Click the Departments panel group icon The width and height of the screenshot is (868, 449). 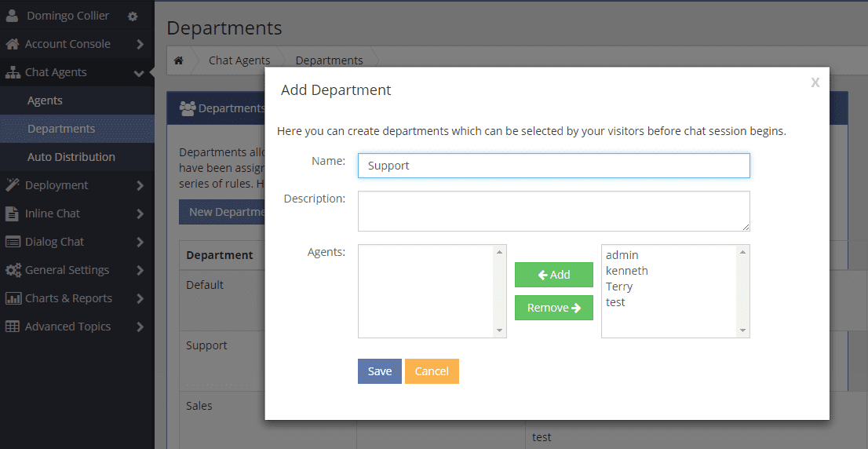(x=188, y=108)
